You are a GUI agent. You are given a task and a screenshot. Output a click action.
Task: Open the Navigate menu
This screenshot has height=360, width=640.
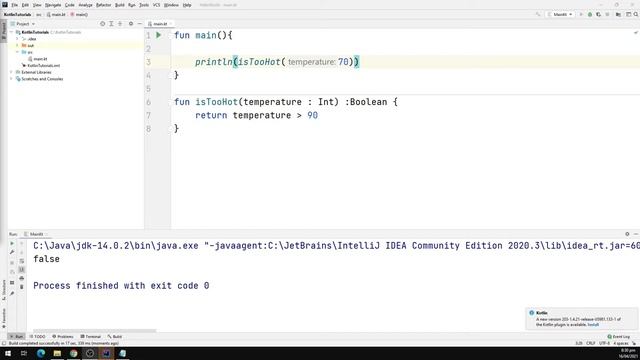tap(53, 5)
